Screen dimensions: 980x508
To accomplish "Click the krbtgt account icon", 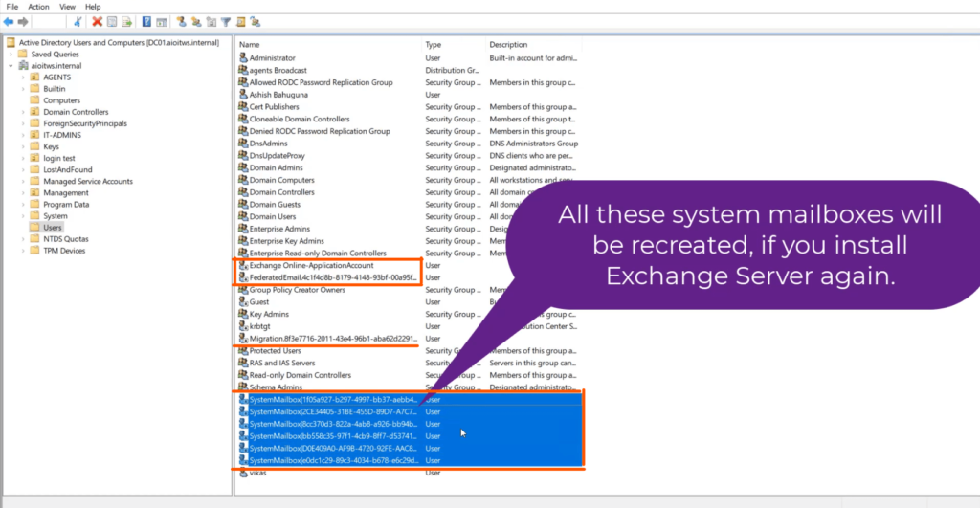I will pos(243,326).
